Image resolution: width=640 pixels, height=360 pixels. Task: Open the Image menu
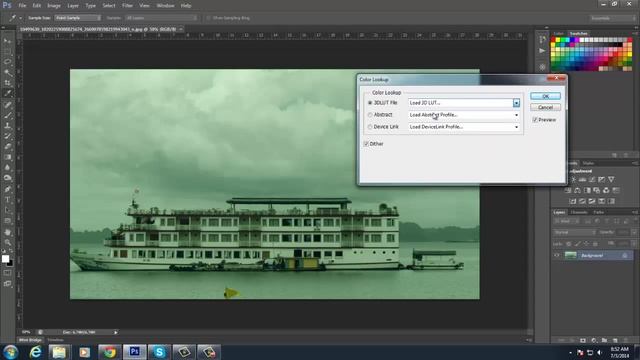pos(54,6)
